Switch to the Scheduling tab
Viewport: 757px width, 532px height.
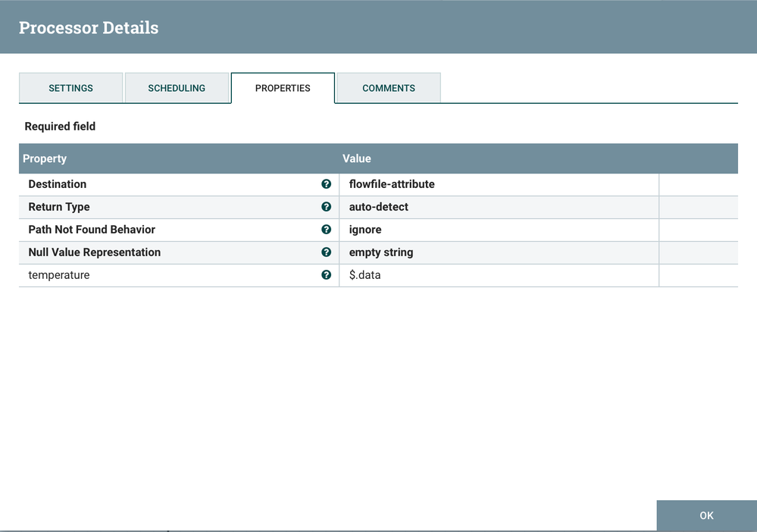[177, 88]
